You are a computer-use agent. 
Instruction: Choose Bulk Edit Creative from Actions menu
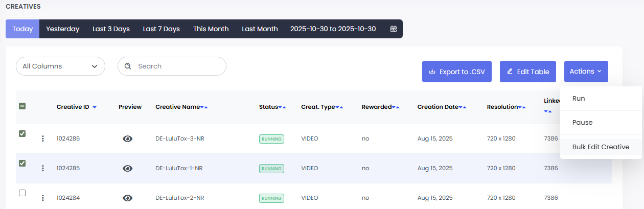(x=601, y=147)
